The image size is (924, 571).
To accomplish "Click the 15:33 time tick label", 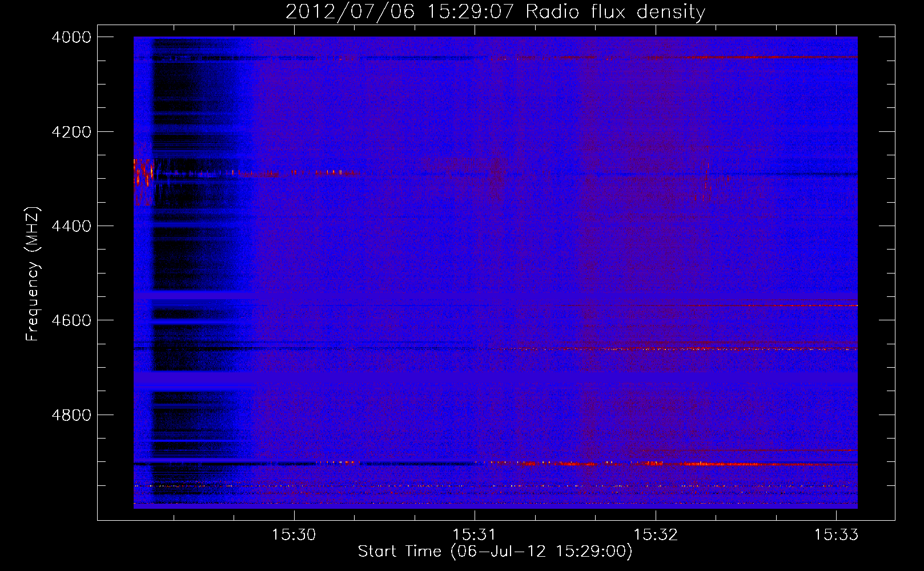I will 836,534.
